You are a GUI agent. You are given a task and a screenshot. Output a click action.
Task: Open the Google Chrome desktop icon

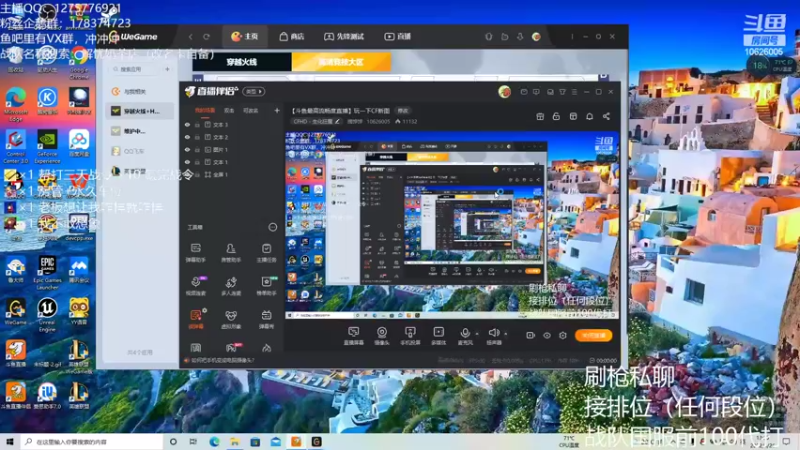(x=79, y=61)
